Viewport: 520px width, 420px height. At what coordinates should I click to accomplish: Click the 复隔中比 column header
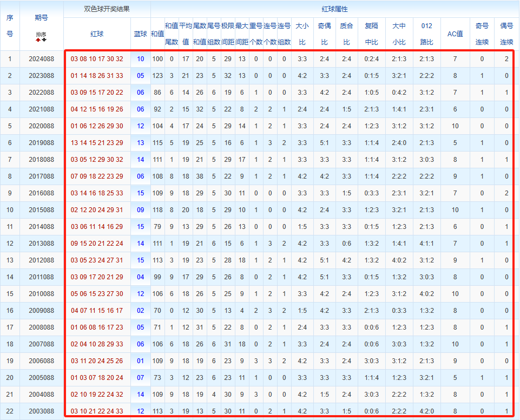pyautogui.click(x=372, y=34)
